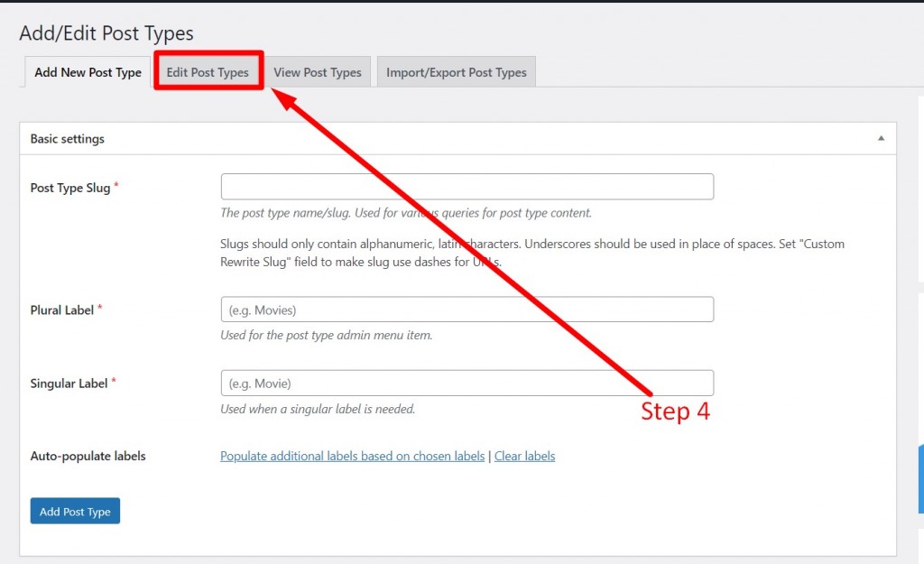Image resolution: width=924 pixels, height=564 pixels.
Task: Click the Basic settings panel heading
Action: (67, 138)
